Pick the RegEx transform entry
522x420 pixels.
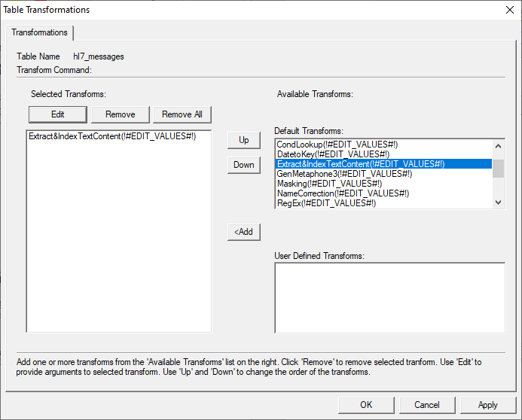[326, 203]
